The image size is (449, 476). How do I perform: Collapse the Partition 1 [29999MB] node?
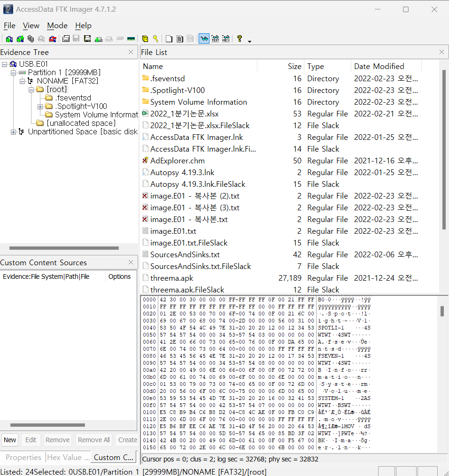click(13, 73)
